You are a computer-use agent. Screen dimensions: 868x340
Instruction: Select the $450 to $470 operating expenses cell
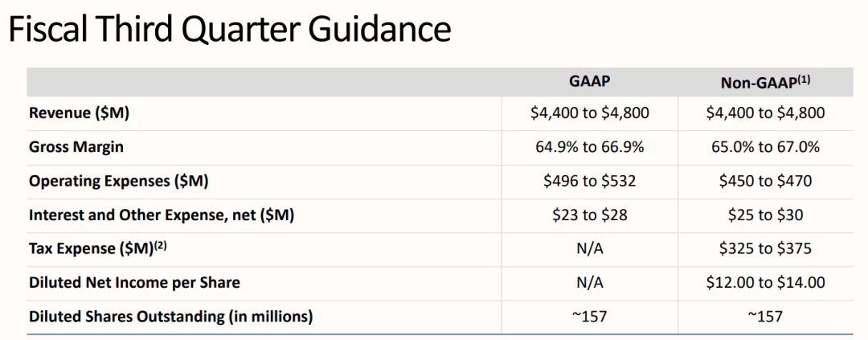coord(765,181)
